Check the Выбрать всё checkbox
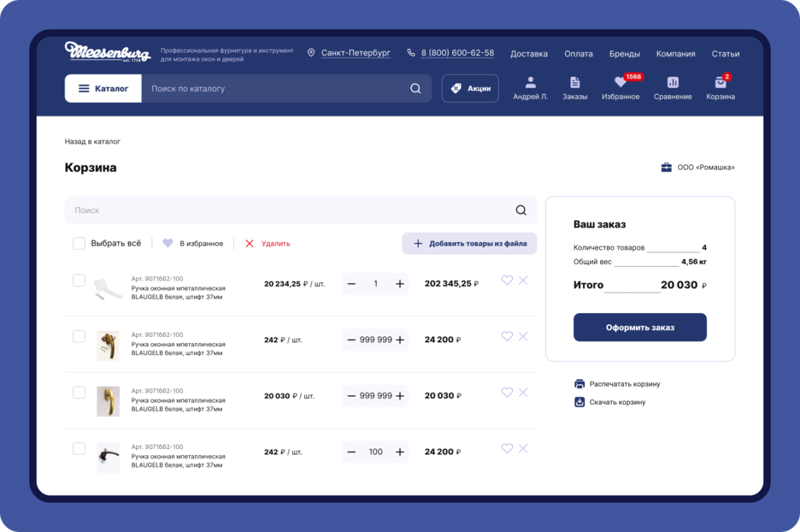 (79, 244)
